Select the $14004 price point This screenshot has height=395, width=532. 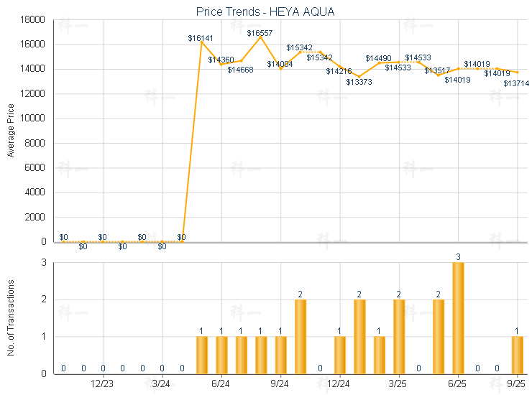click(280, 68)
